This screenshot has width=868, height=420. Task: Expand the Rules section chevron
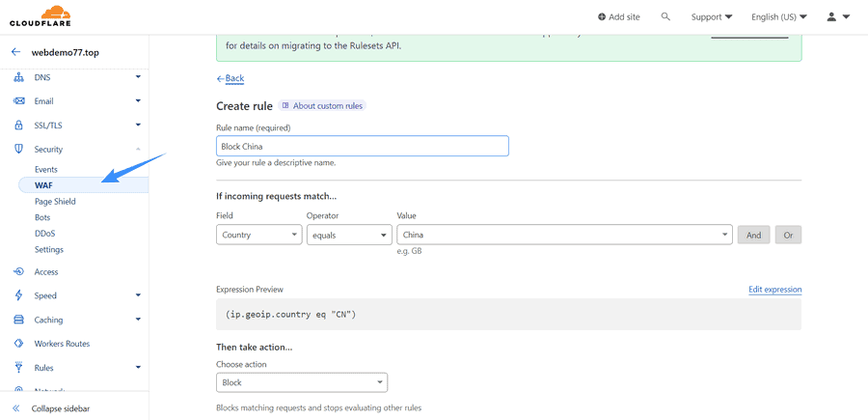coord(138,367)
